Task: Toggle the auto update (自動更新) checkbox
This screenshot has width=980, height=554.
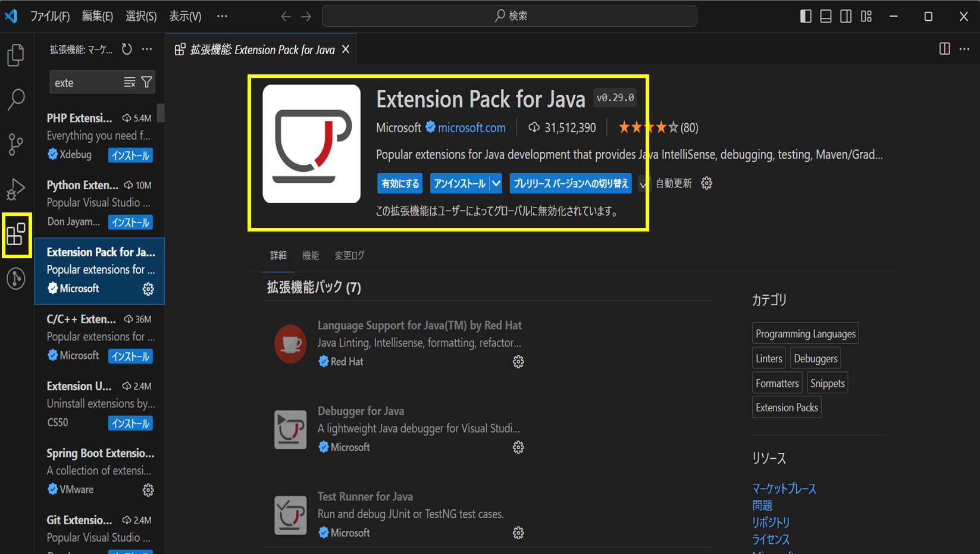Action: 643,184
